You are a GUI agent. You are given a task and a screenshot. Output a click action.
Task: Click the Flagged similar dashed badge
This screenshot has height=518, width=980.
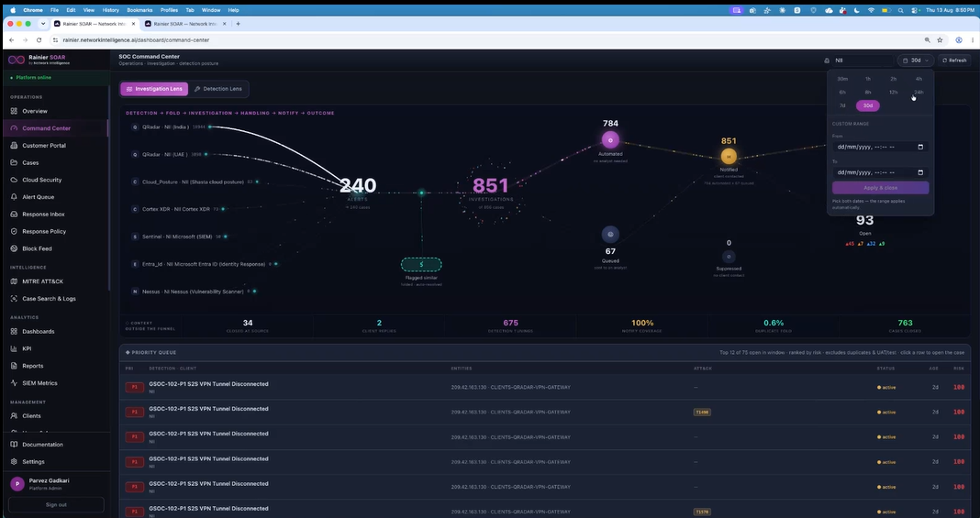[421, 265]
